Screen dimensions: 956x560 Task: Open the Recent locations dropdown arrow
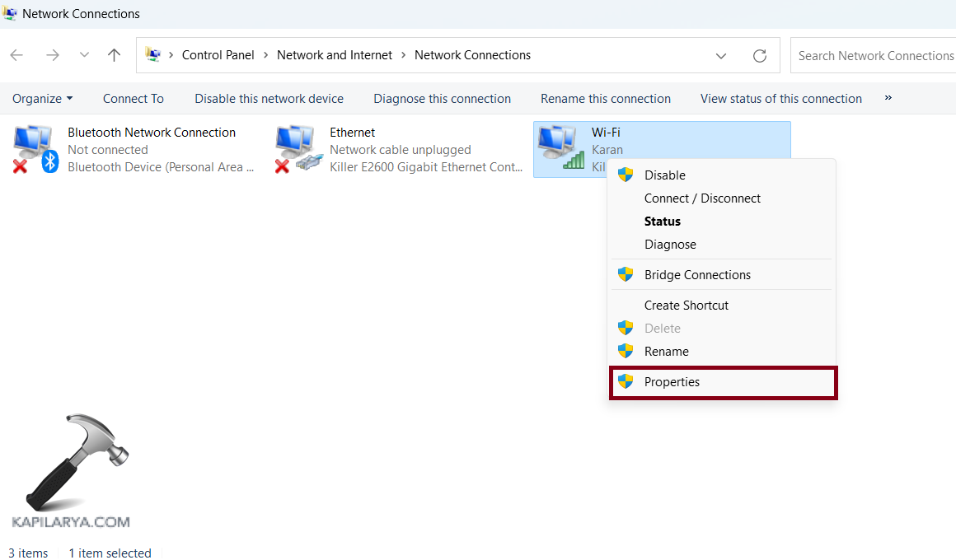point(84,55)
